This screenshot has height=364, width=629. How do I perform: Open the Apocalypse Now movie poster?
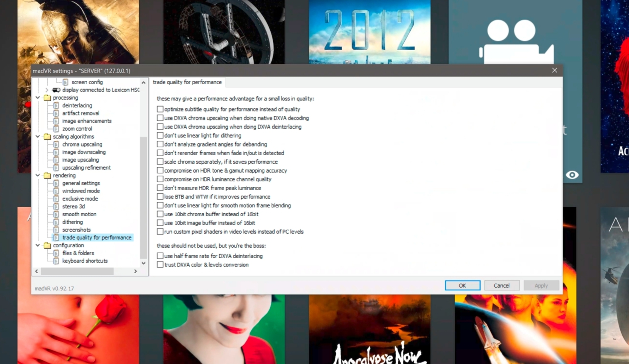(370, 329)
